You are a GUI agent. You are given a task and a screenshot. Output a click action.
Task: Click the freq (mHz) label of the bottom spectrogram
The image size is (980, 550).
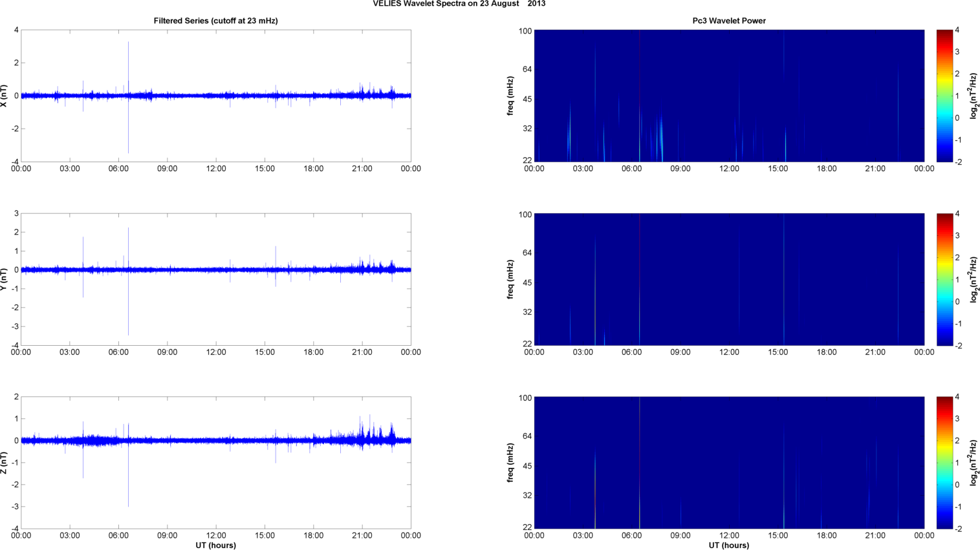click(510, 463)
